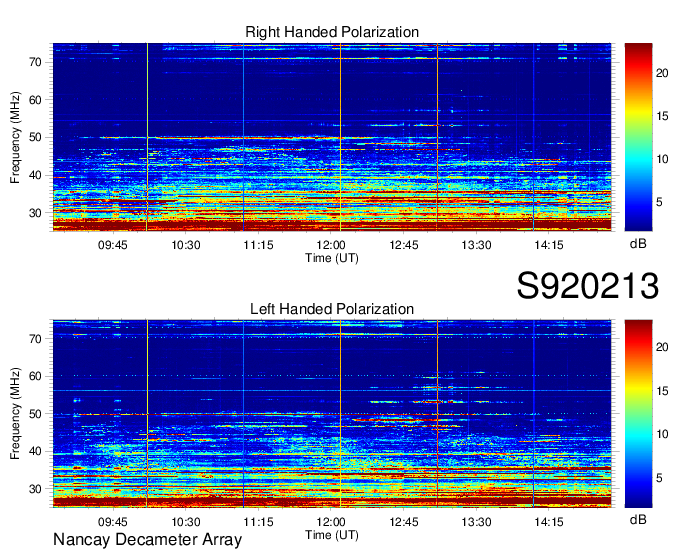Image resolution: width=680 pixels, height=552 pixels.
Task: Click the right-handed polarization color bar
Action: [x=638, y=137]
